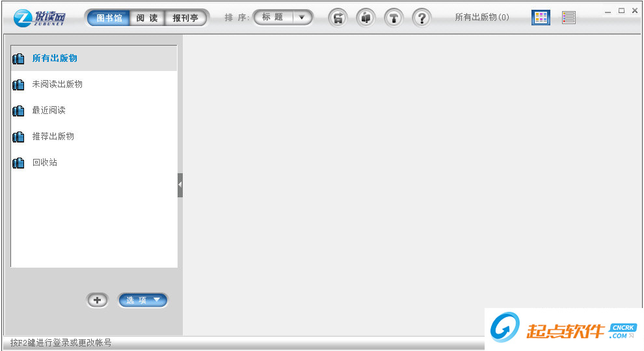Switch to list view
Viewport: 644px width, 351px height.
coord(569,18)
